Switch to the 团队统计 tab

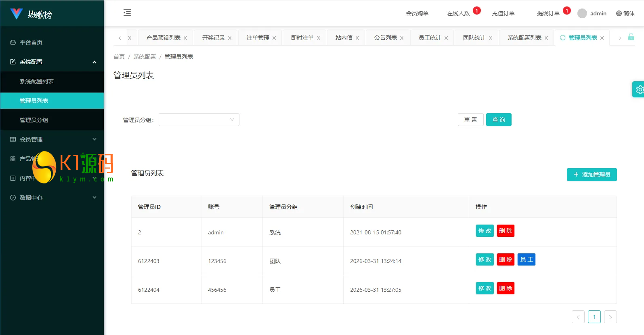[x=474, y=38]
